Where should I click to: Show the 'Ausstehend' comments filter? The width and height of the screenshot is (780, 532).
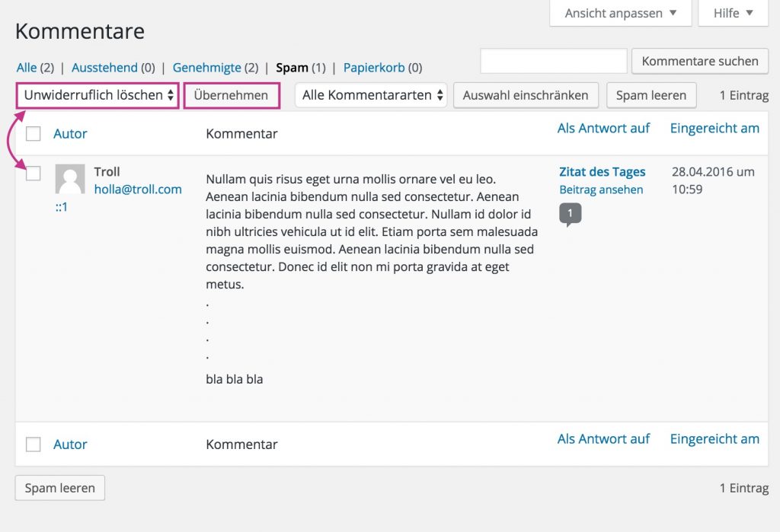tap(104, 68)
